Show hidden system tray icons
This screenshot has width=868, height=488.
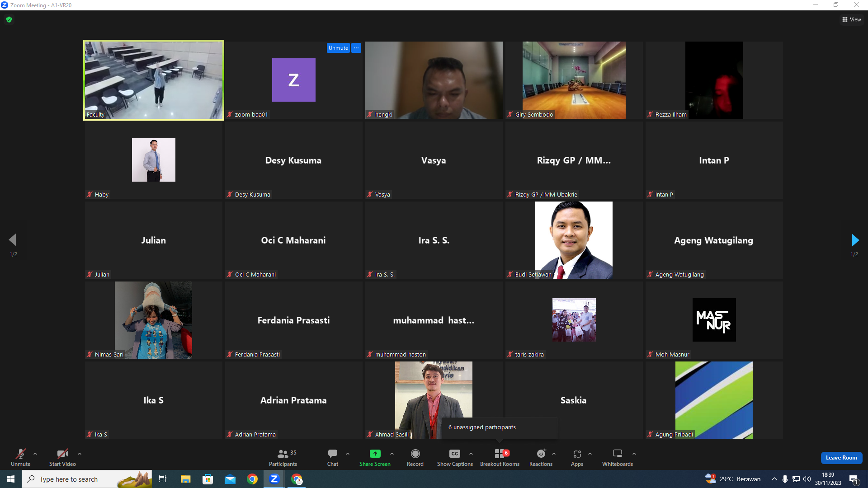tap(774, 479)
